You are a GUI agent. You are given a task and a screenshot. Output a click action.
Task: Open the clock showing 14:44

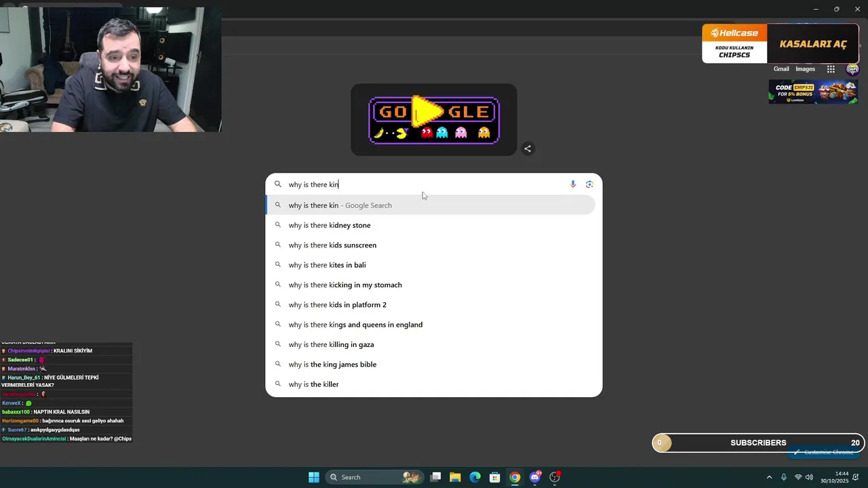[834, 477]
